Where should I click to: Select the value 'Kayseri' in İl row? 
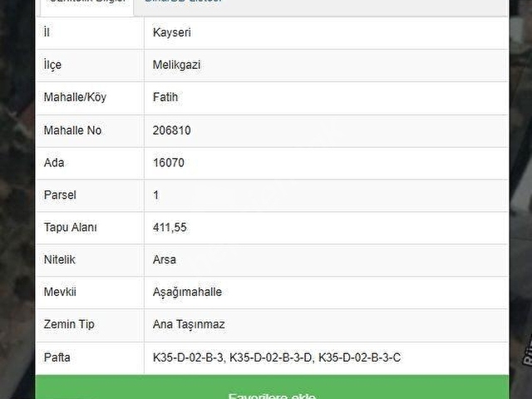[x=172, y=32]
